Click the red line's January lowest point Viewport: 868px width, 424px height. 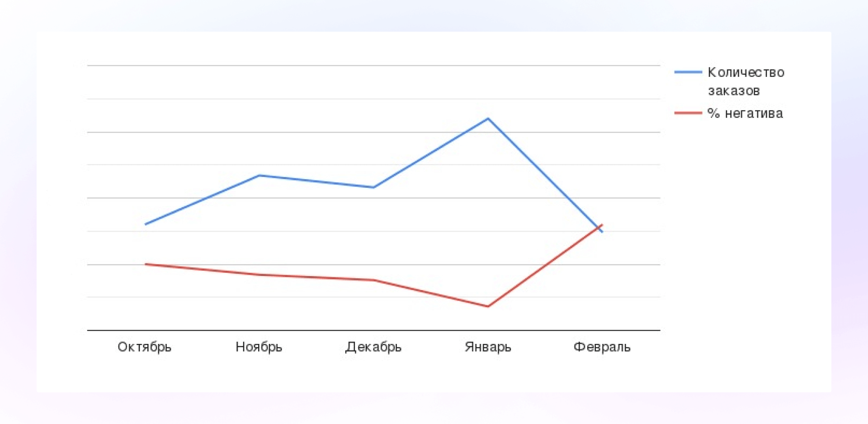tap(488, 306)
